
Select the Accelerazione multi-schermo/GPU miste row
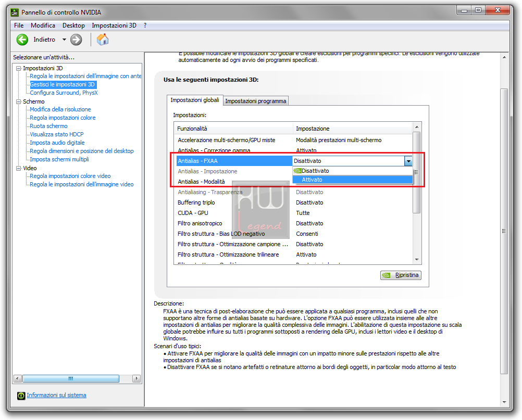293,141
